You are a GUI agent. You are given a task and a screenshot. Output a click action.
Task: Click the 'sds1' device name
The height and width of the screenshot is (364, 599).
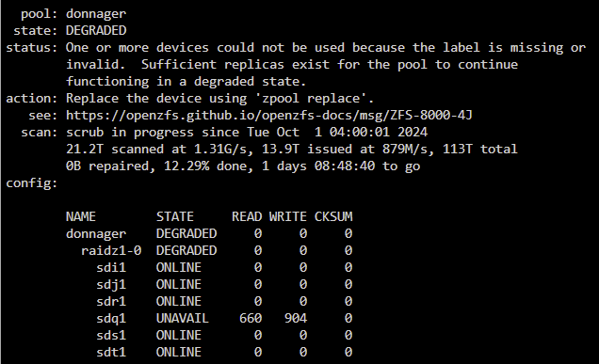pyautogui.click(x=111, y=336)
